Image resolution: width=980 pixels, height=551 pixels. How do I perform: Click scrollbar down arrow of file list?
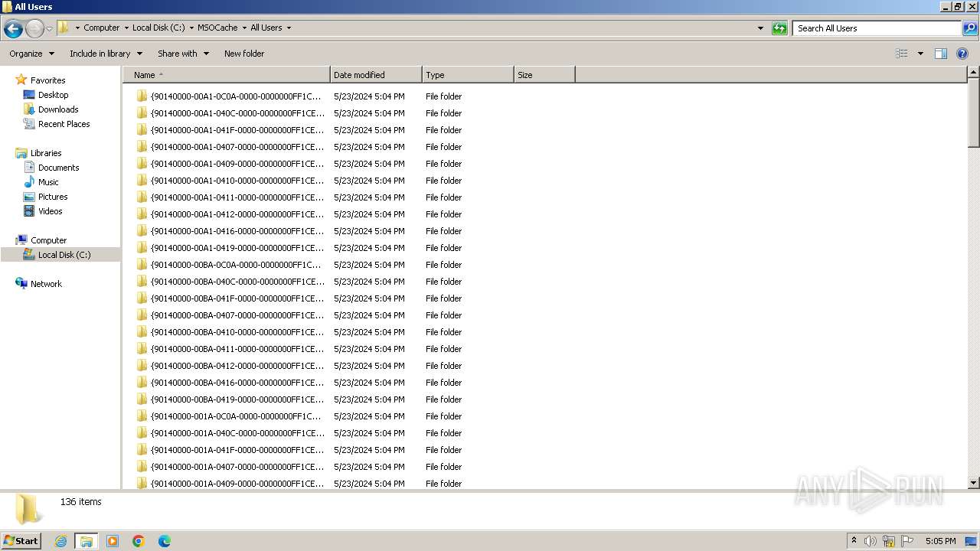[x=973, y=483]
